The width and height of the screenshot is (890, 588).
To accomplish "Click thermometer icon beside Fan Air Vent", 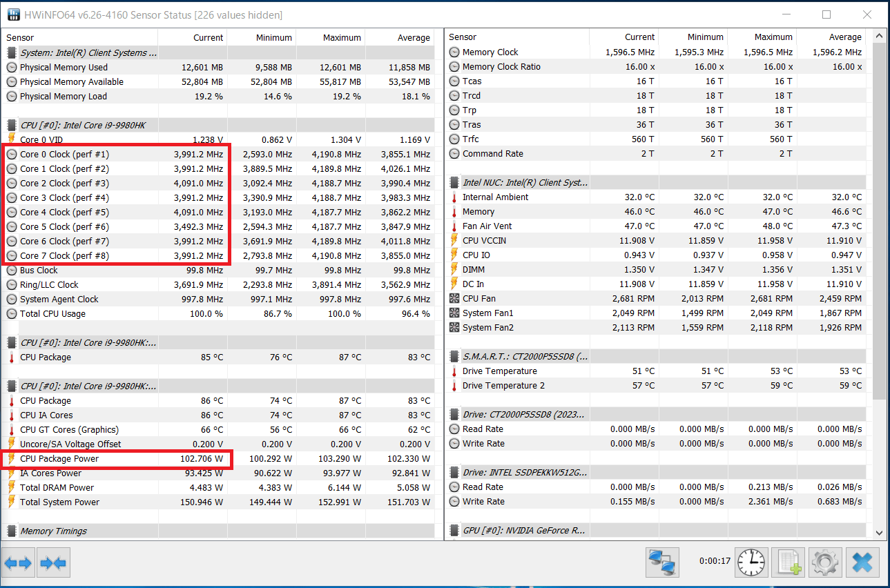I will point(454,226).
